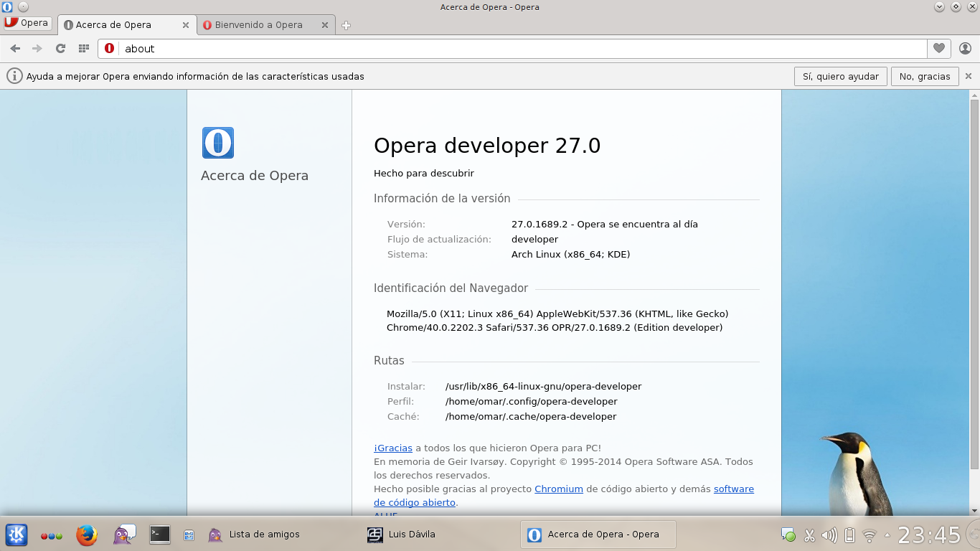Click version text 27.0.1689.2
The height and width of the screenshot is (551, 980).
[x=540, y=224]
